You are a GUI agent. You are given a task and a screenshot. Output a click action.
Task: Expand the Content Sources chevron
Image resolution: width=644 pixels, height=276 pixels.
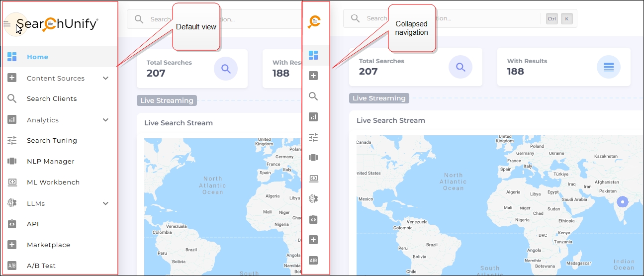tap(105, 78)
